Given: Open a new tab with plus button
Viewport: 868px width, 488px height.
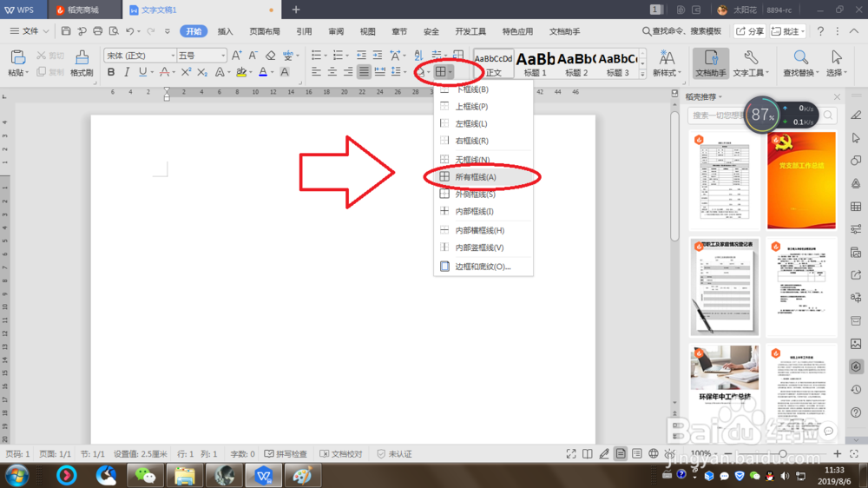Looking at the screenshot, I should (x=296, y=10).
